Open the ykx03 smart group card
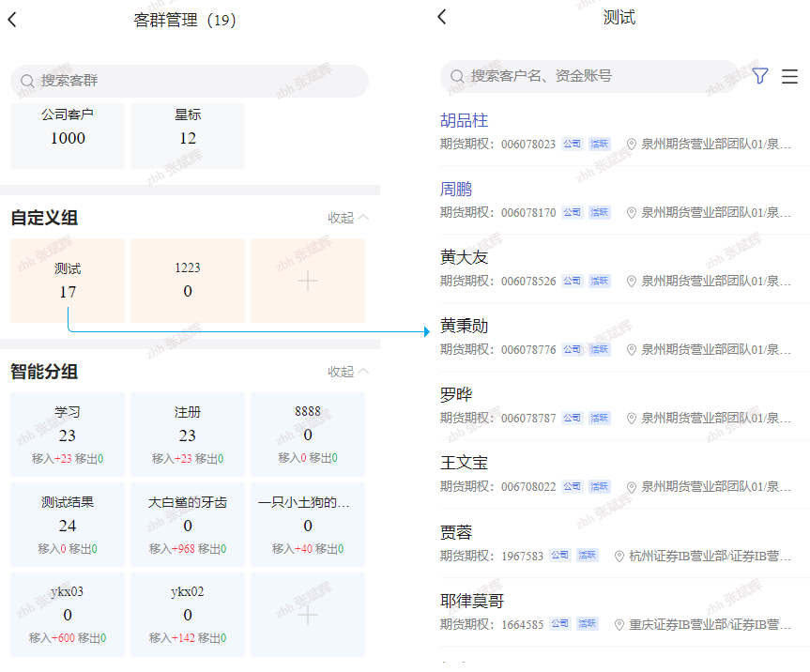 tap(68, 615)
